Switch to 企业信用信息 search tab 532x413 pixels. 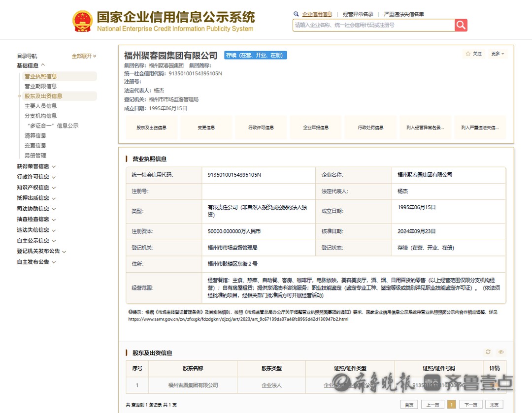pos(317,14)
